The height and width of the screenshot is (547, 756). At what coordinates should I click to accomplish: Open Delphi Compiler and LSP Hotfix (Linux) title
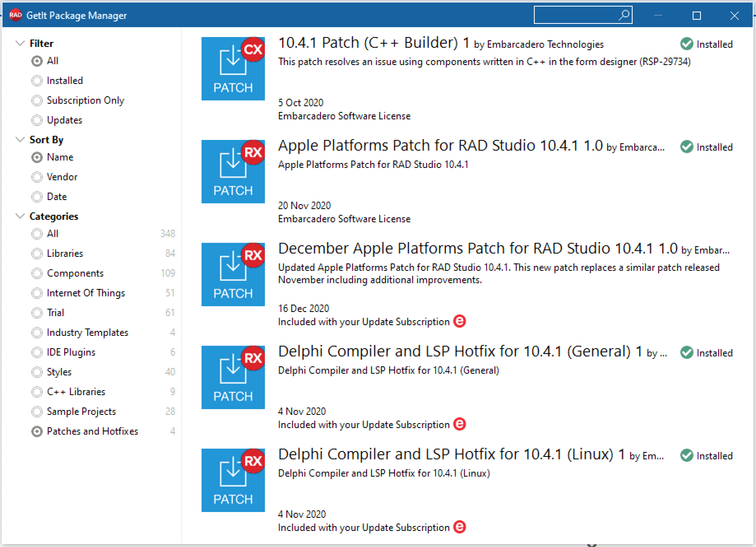[x=451, y=454]
